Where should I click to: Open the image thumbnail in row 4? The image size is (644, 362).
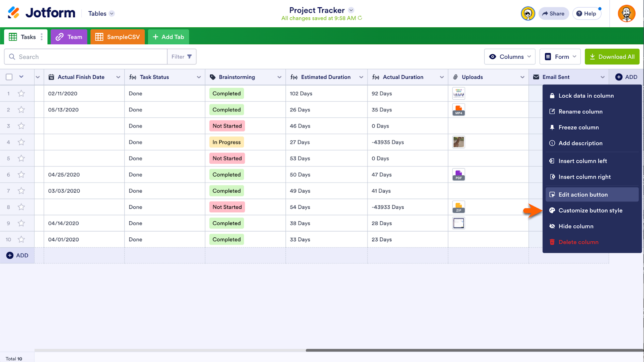(x=458, y=142)
